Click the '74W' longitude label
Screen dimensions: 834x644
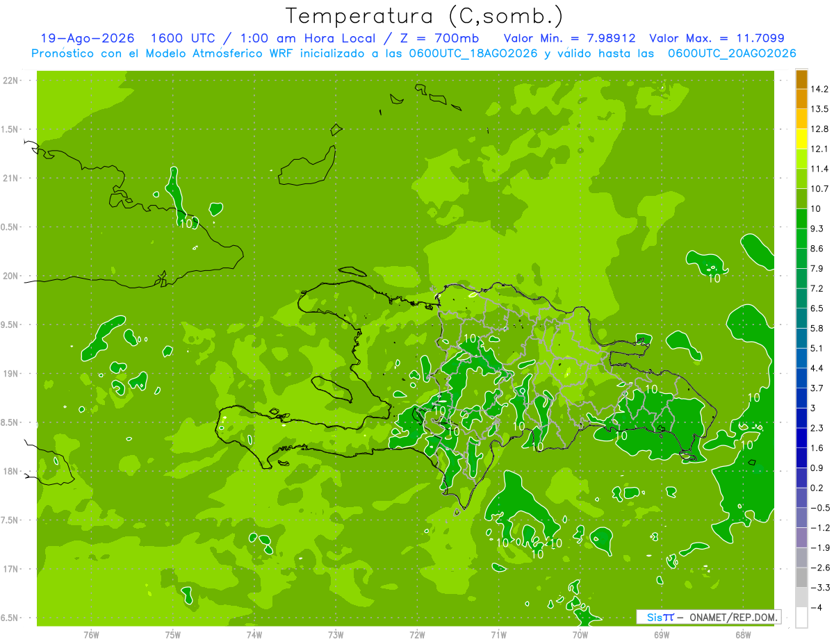(254, 635)
